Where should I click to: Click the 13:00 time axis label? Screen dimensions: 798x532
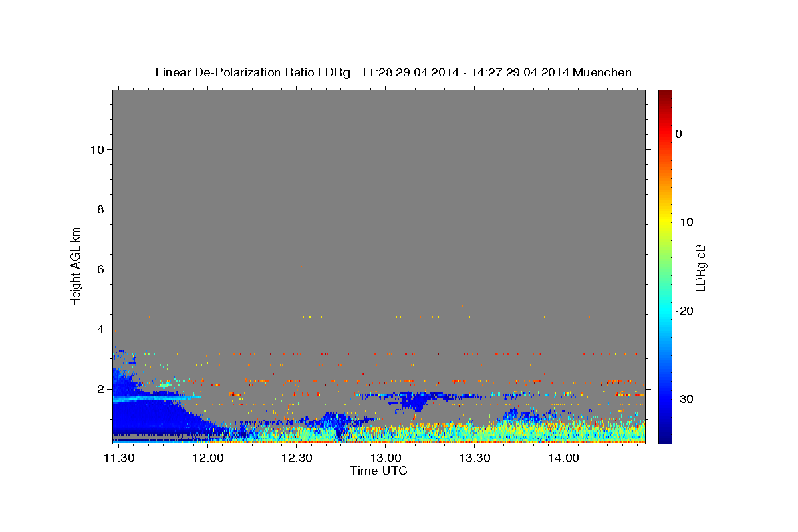pyautogui.click(x=386, y=458)
